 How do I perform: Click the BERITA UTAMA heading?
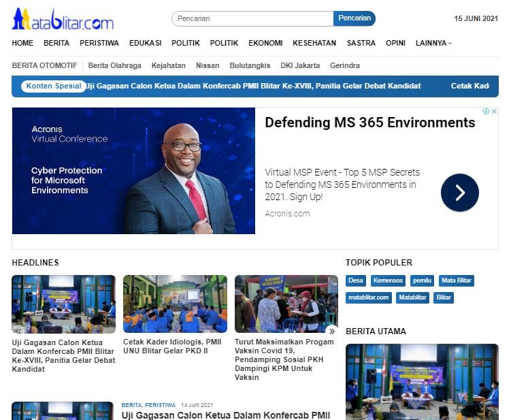coord(376,332)
